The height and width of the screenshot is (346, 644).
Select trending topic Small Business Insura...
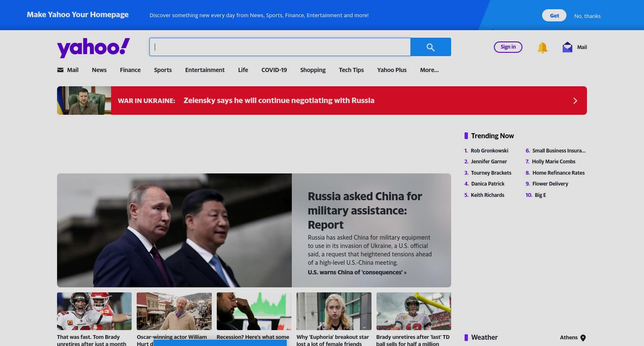[x=559, y=150]
